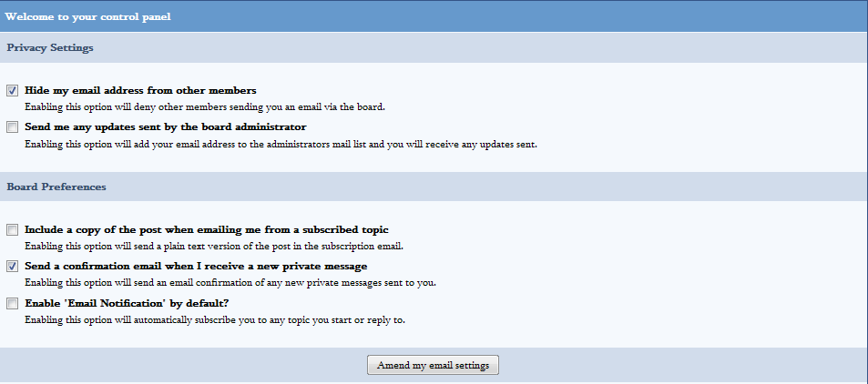Click the description about new private message confirmations
This screenshot has height=384, width=868.
(230, 282)
